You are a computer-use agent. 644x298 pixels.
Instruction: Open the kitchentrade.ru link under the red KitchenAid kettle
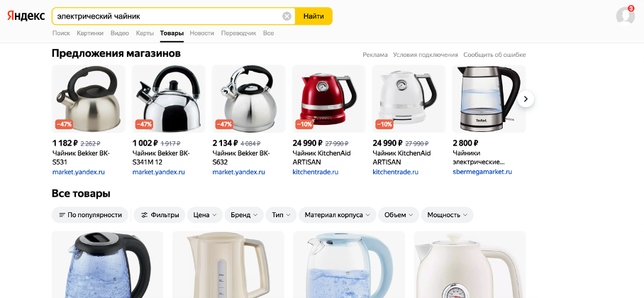[316, 172]
